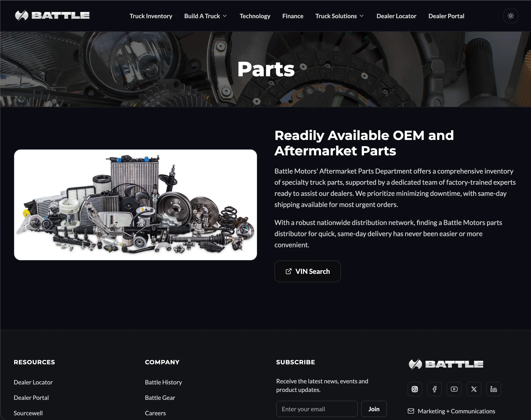Open the X (Twitter) social icon
Image resolution: width=531 pixels, height=420 pixels.
pos(474,389)
